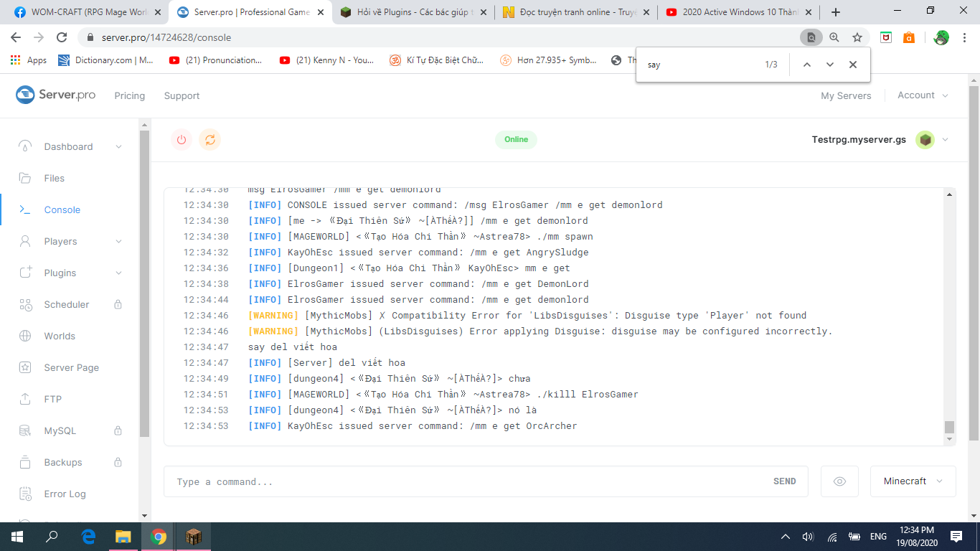Open the Account dropdown menu
Image resolution: width=980 pixels, height=551 pixels.
coord(923,95)
